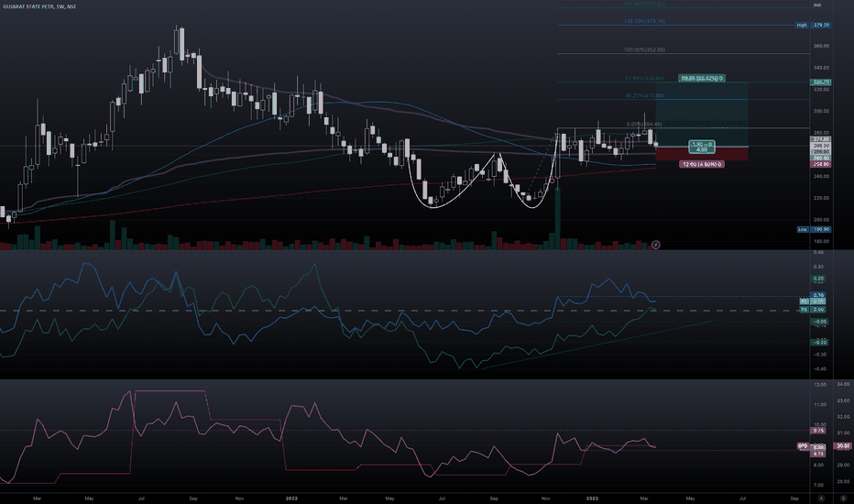The height and width of the screenshot is (504, 854).
Task: Click the 9.75 level tag in bottom pane
Action: point(819,431)
